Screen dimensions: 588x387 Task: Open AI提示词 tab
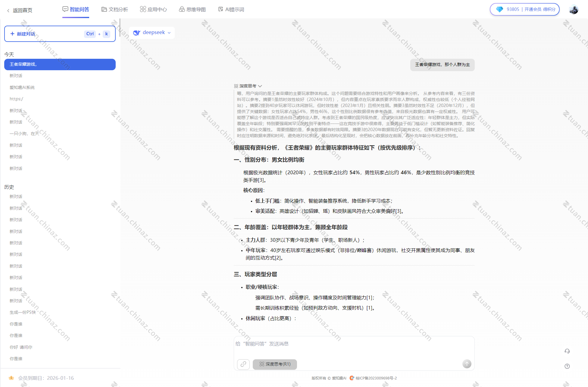(x=231, y=9)
